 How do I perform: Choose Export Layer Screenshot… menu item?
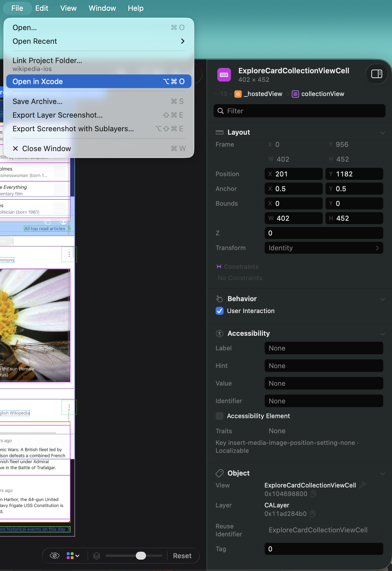99,115
